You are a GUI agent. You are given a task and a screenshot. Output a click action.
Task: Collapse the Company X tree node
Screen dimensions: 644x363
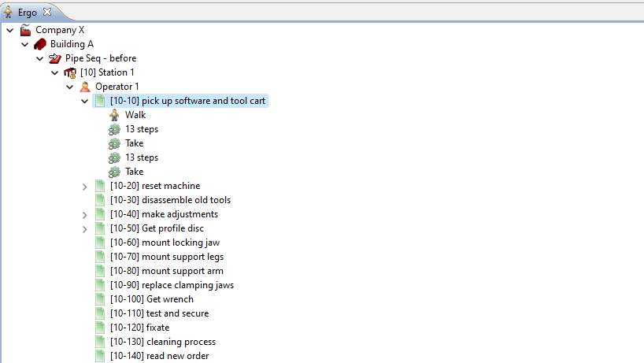9,30
